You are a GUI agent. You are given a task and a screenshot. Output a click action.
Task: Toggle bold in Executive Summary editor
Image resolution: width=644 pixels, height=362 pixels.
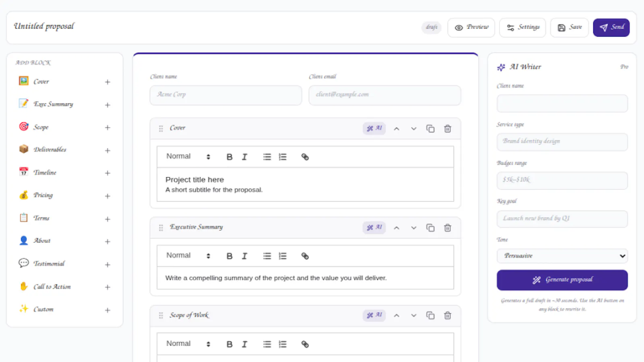coord(229,256)
